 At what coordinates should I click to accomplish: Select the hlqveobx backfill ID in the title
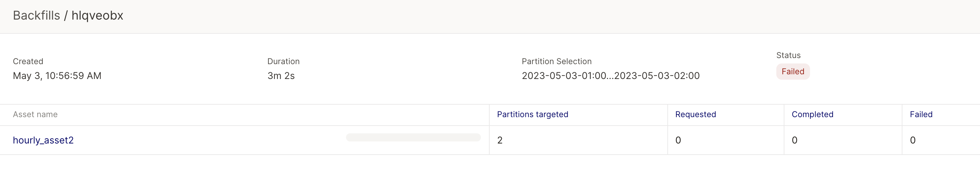tap(97, 16)
